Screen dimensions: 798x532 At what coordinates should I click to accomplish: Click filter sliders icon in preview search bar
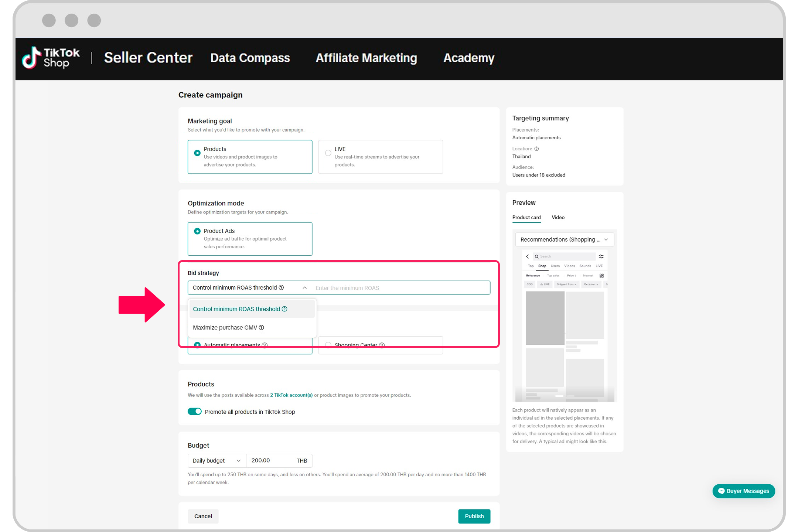pyautogui.click(x=601, y=256)
